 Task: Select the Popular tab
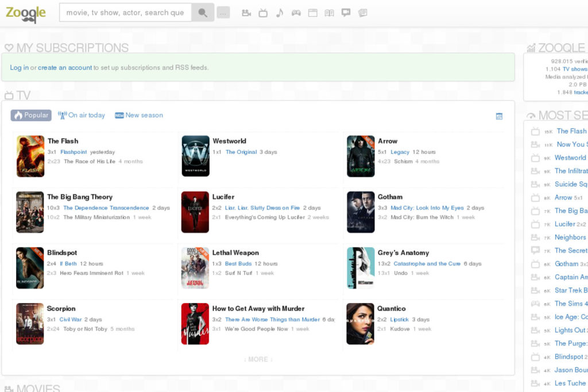(32, 115)
